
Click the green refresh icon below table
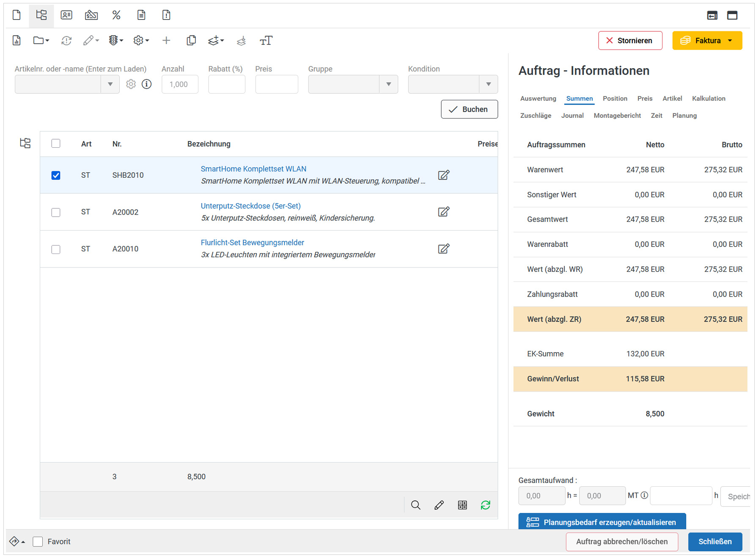[485, 505]
